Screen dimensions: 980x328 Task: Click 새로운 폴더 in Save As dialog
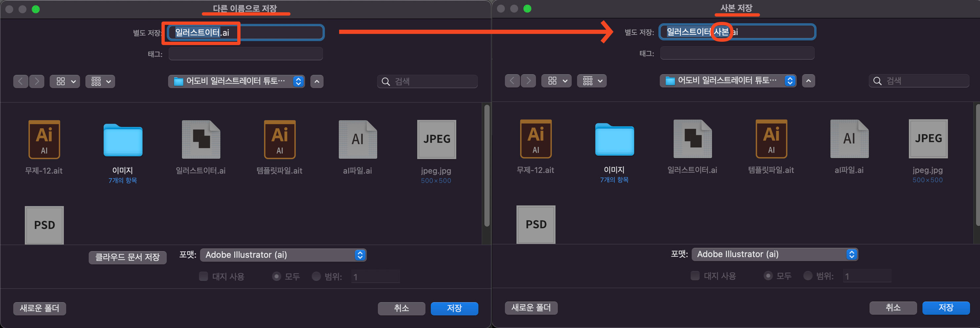(x=40, y=308)
